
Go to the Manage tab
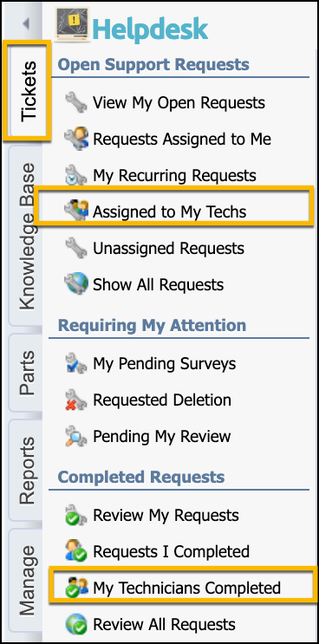coord(27,581)
